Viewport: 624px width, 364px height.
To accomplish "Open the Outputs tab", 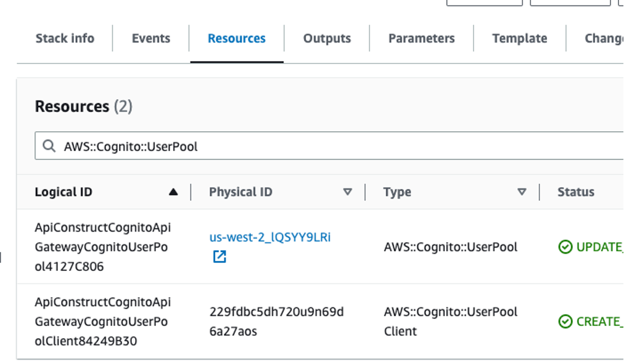I will [x=327, y=38].
